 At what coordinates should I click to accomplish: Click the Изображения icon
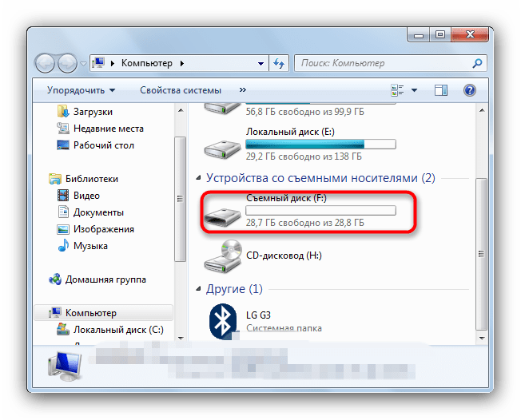coord(63,229)
